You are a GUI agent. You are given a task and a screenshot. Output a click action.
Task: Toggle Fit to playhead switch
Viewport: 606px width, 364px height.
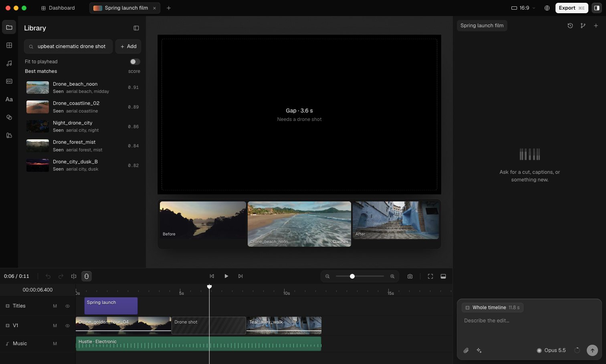(135, 62)
